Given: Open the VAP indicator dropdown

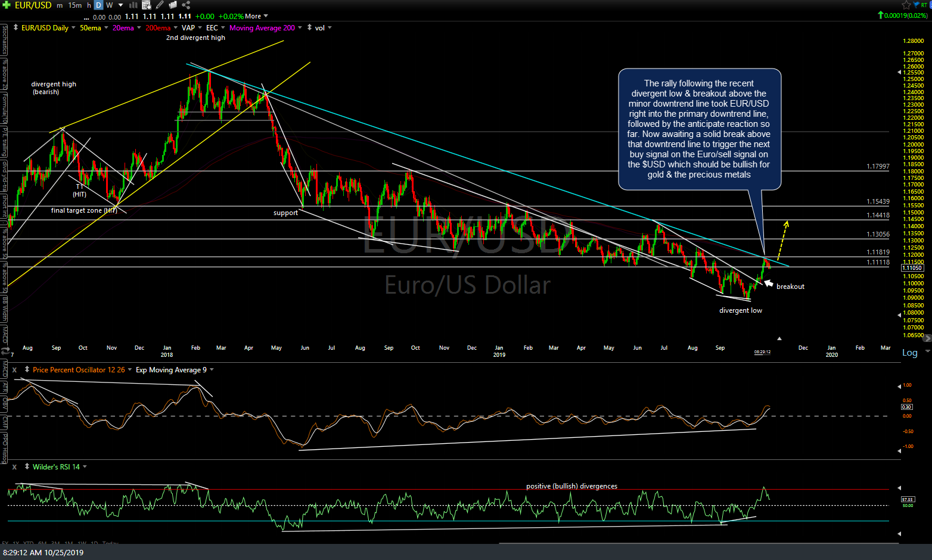Looking at the screenshot, I should (x=200, y=28).
